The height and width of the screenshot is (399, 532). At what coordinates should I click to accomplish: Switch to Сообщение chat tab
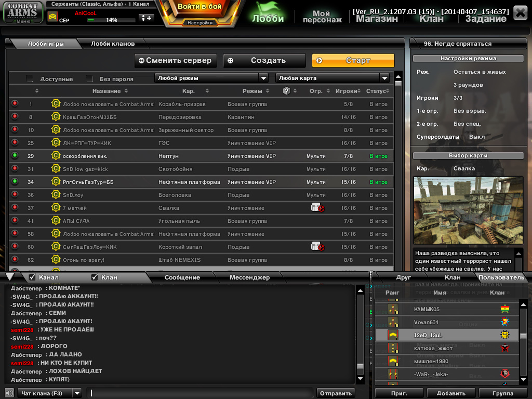[x=182, y=277]
